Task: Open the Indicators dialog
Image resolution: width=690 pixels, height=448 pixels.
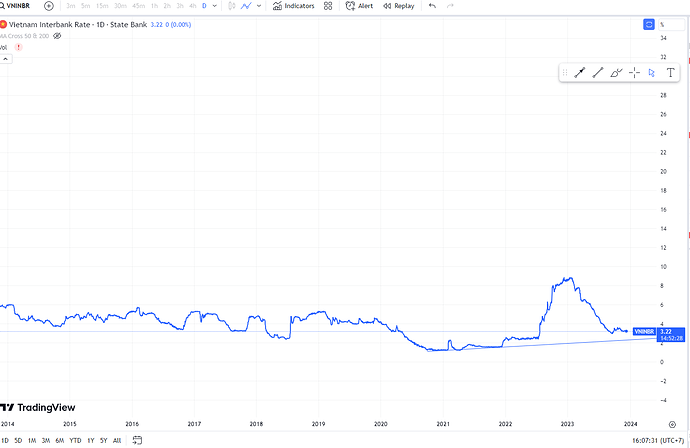Action: pyautogui.click(x=294, y=6)
